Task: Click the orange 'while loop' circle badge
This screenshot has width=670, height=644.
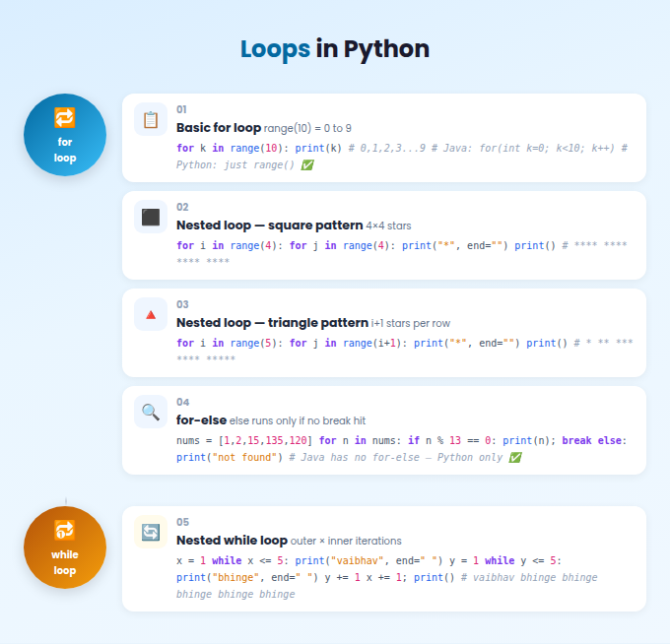Action: point(65,547)
